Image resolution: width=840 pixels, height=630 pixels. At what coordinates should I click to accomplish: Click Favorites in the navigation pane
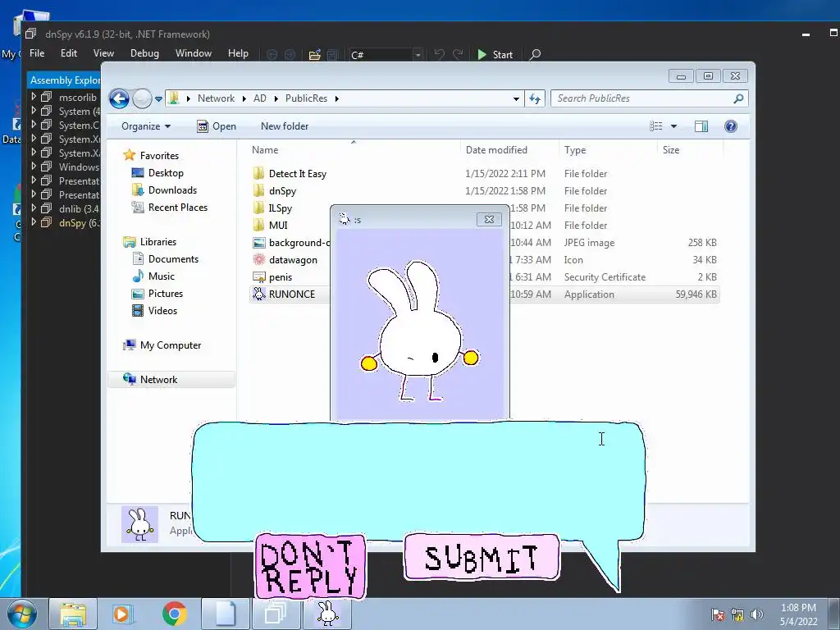pyautogui.click(x=159, y=155)
